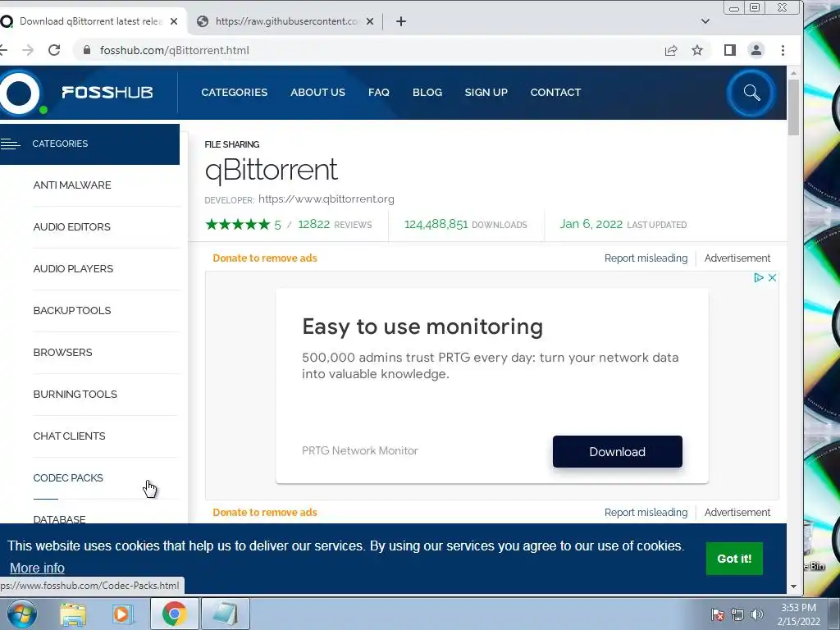Open the AUDIO EDITORS category

72,227
